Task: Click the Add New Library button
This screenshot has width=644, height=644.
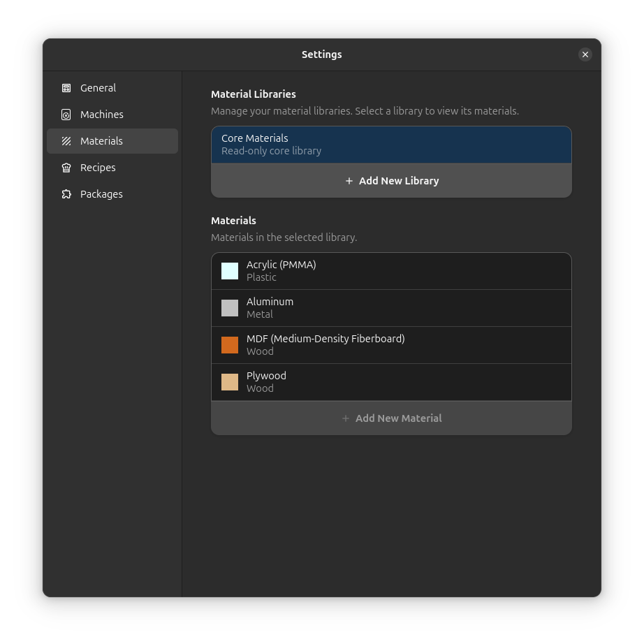Action: pos(391,180)
